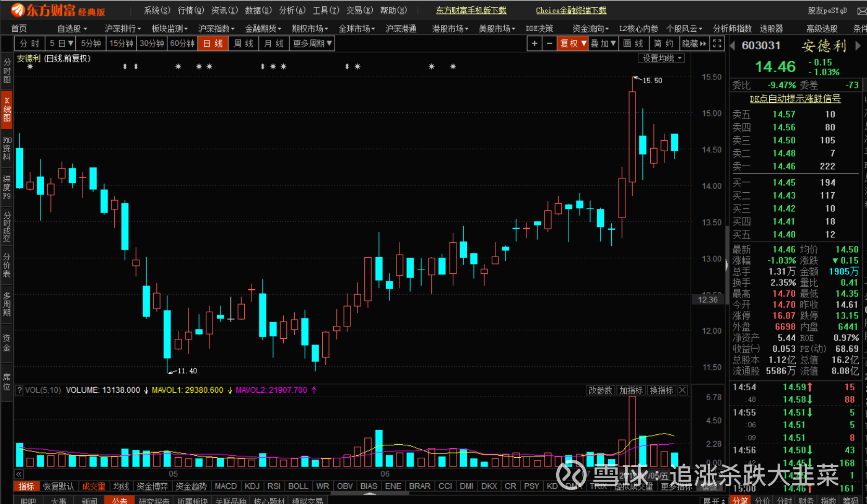This screenshot has height=504, width=867.
Task: Switch to 15分钟 period
Action: click(x=121, y=44)
